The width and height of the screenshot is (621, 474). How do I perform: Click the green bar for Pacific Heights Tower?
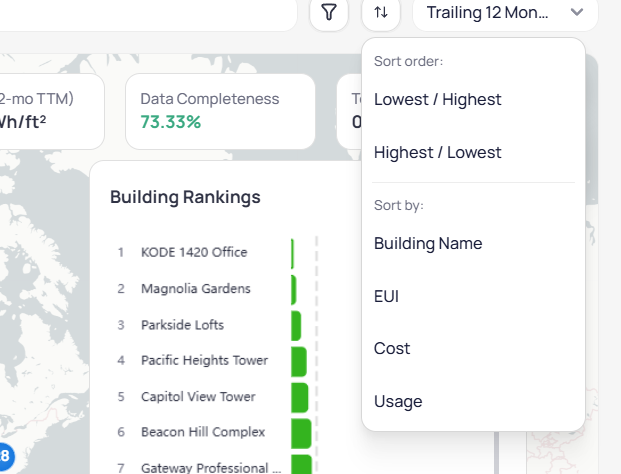[x=299, y=362]
